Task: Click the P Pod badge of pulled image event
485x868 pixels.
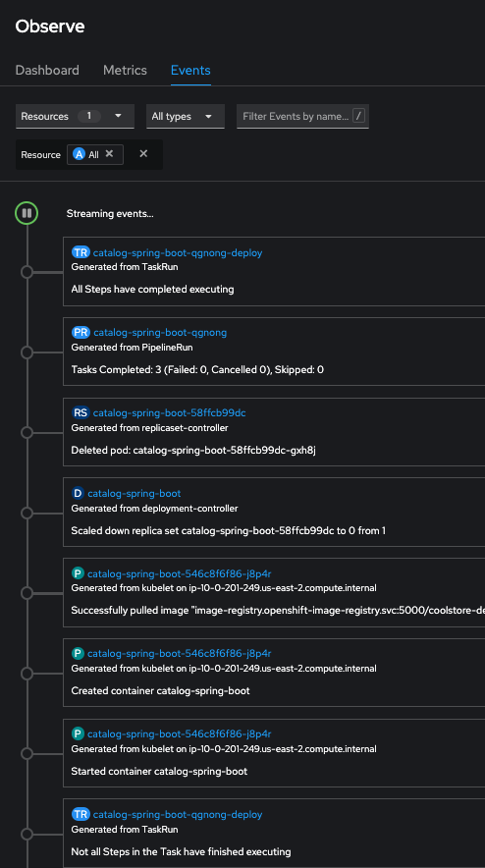Action: [78, 573]
